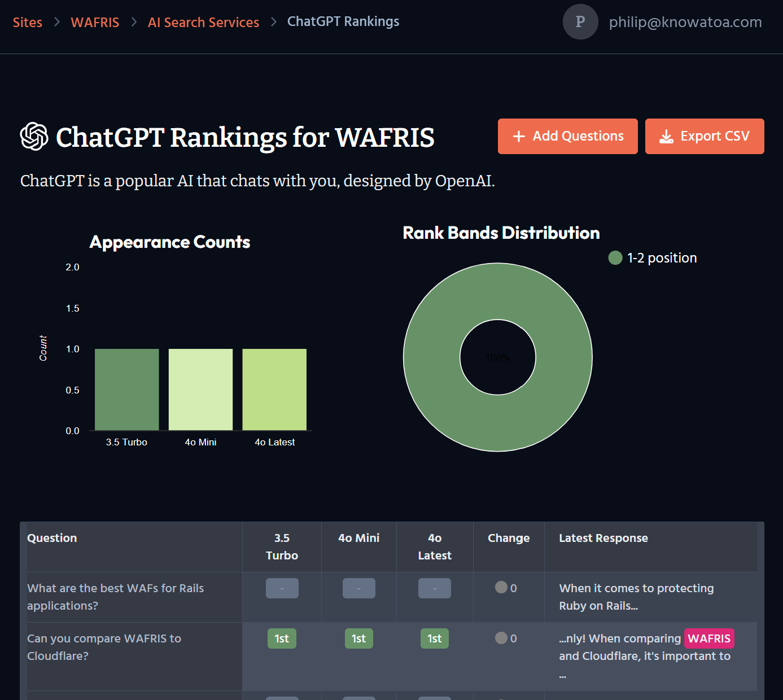This screenshot has width=783, height=700.
Task: Click the plus icon in Add Questions
Action: 519,137
